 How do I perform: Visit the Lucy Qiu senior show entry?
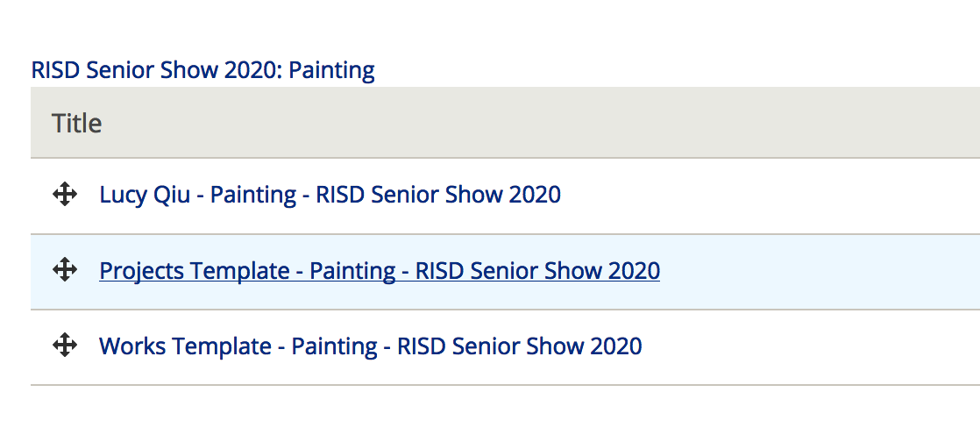tap(330, 195)
